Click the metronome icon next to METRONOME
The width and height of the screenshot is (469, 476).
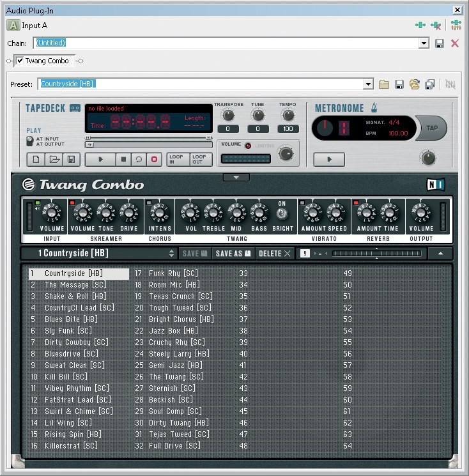[x=374, y=107]
